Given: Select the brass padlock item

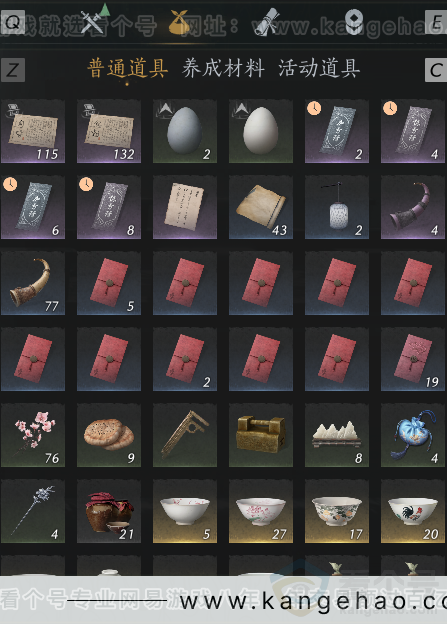Looking at the screenshot, I should click(x=261, y=435).
